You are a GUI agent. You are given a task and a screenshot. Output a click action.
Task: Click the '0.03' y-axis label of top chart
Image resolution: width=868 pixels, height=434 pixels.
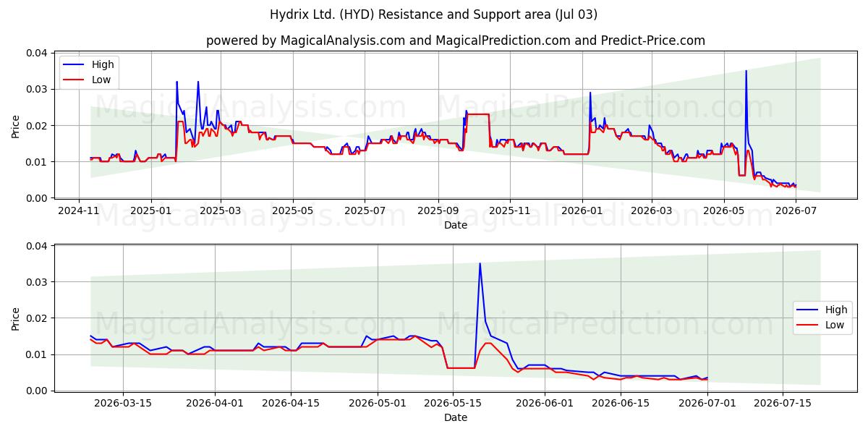click(x=37, y=89)
